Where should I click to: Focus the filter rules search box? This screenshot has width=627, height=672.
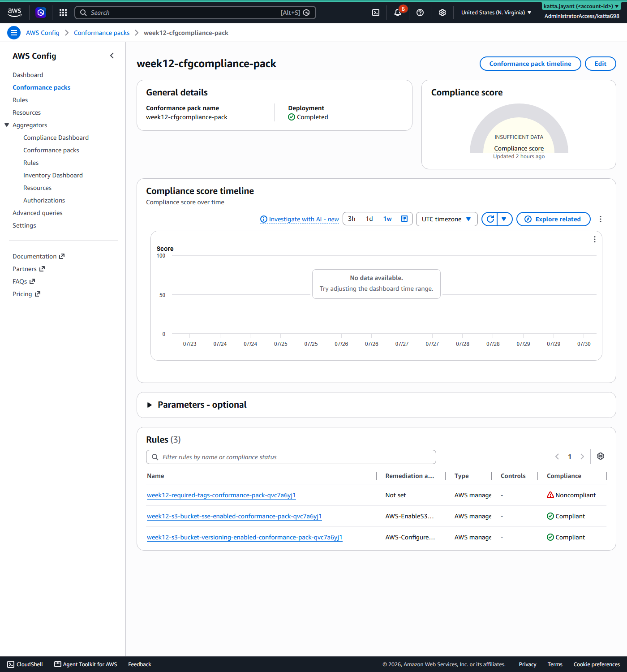(291, 457)
